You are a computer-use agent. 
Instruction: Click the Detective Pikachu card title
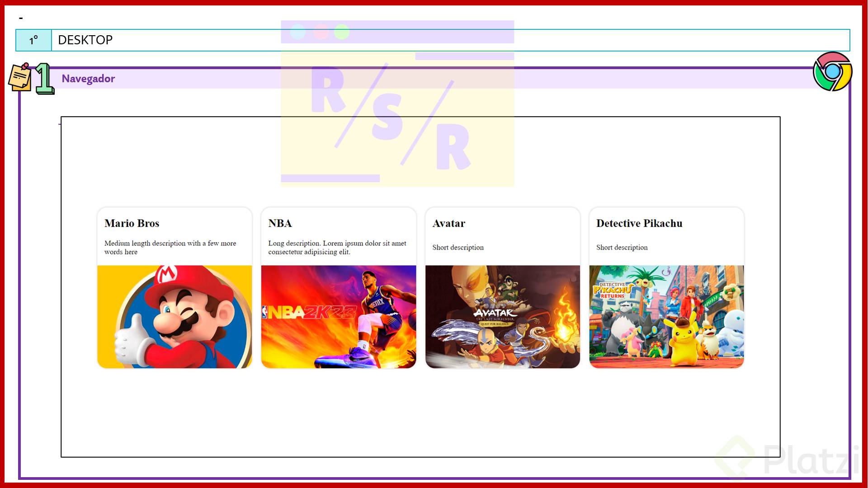pyautogui.click(x=639, y=223)
